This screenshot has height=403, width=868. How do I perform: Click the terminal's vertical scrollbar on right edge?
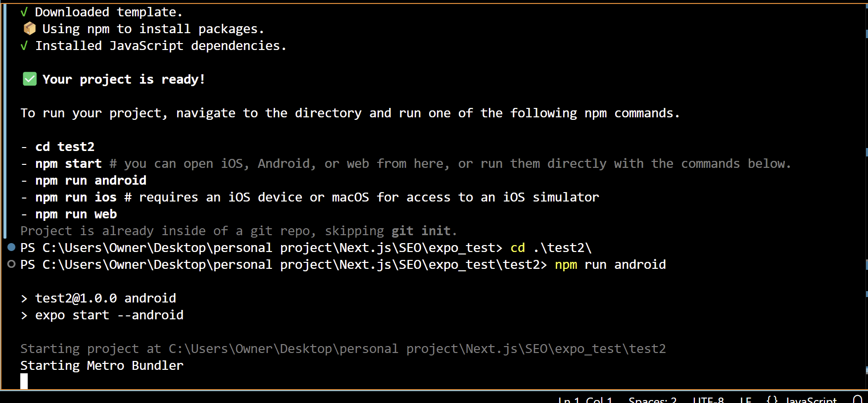[x=866, y=198]
